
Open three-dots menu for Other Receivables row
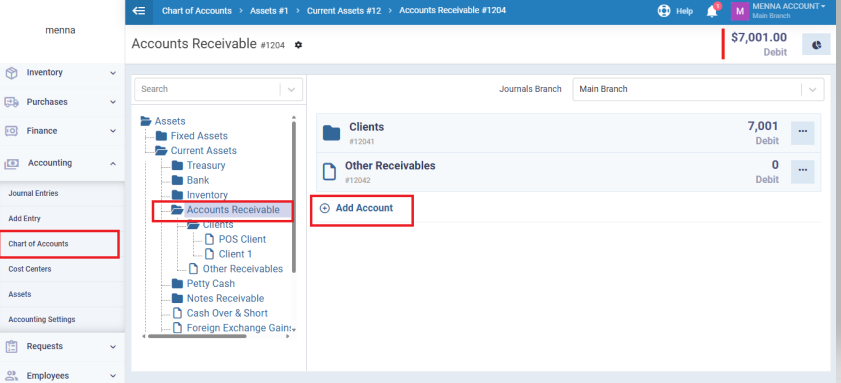(802, 172)
